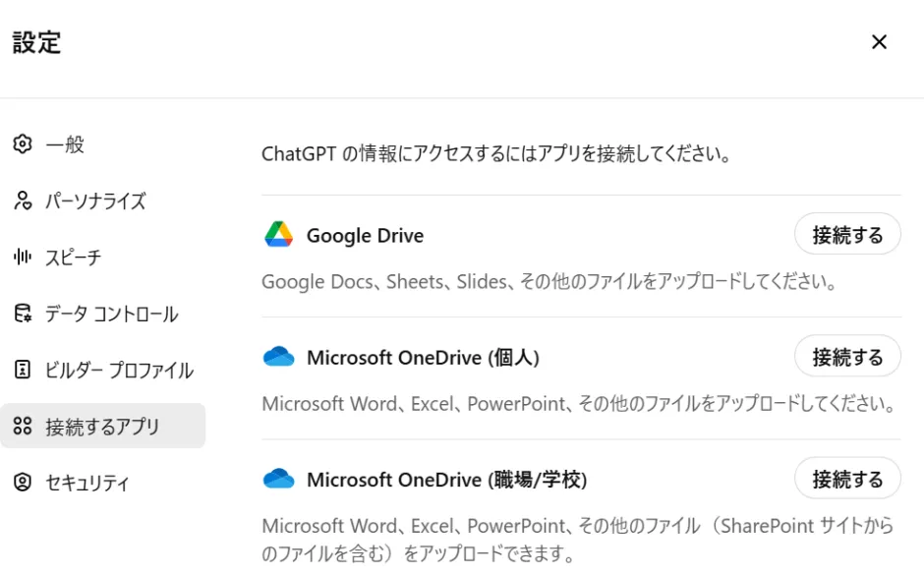Click the database icon beside データ コントロール
The image size is (924, 575).
point(23,314)
